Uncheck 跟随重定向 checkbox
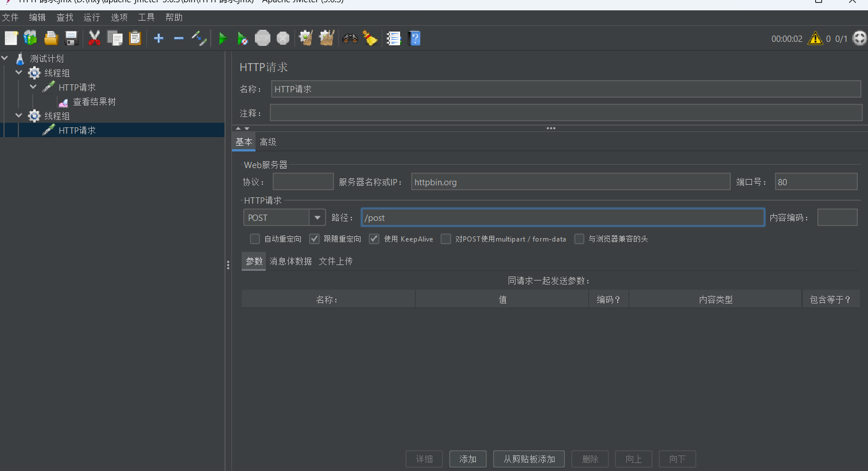 point(314,239)
